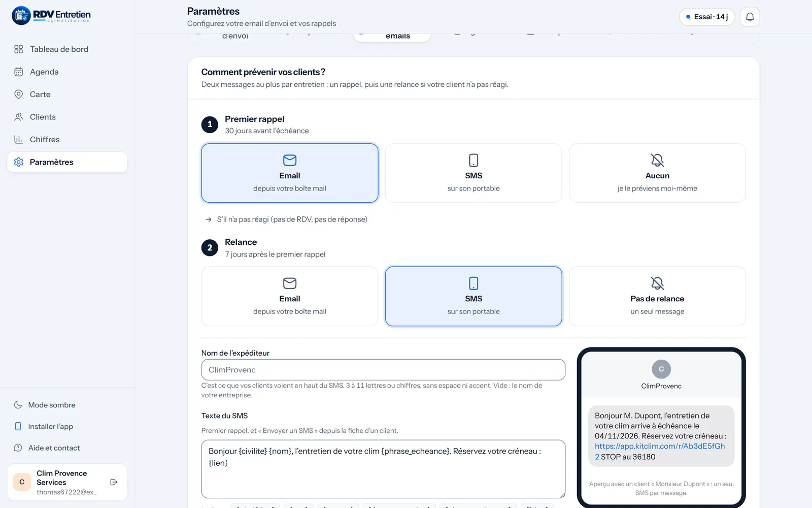Select Pas de relance option
This screenshot has width=812, height=508.
pyautogui.click(x=657, y=296)
